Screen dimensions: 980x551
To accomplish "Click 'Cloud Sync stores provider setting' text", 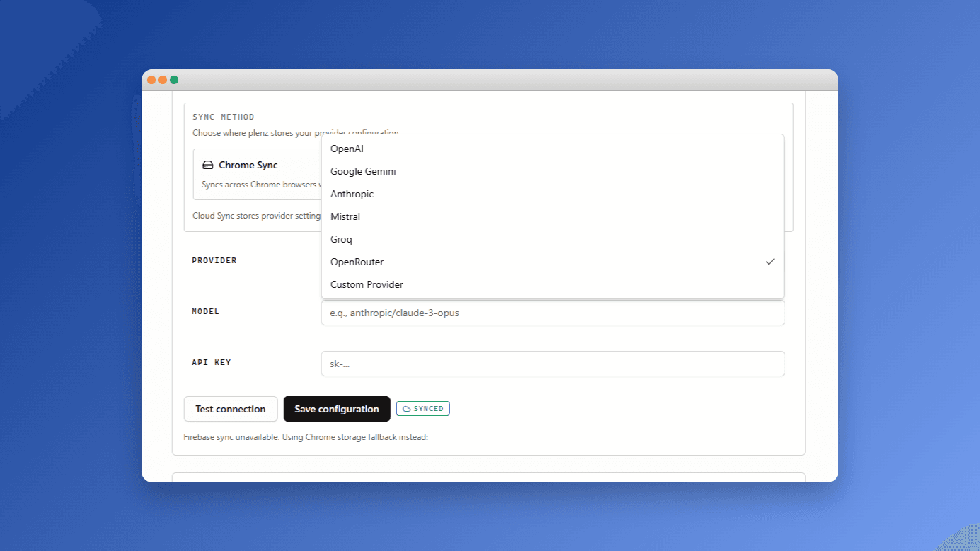I will 257,216.
